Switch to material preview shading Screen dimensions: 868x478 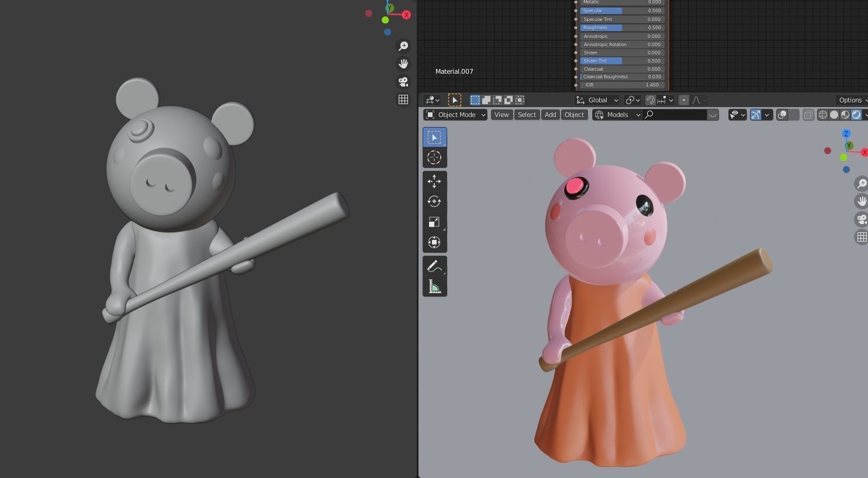845,115
